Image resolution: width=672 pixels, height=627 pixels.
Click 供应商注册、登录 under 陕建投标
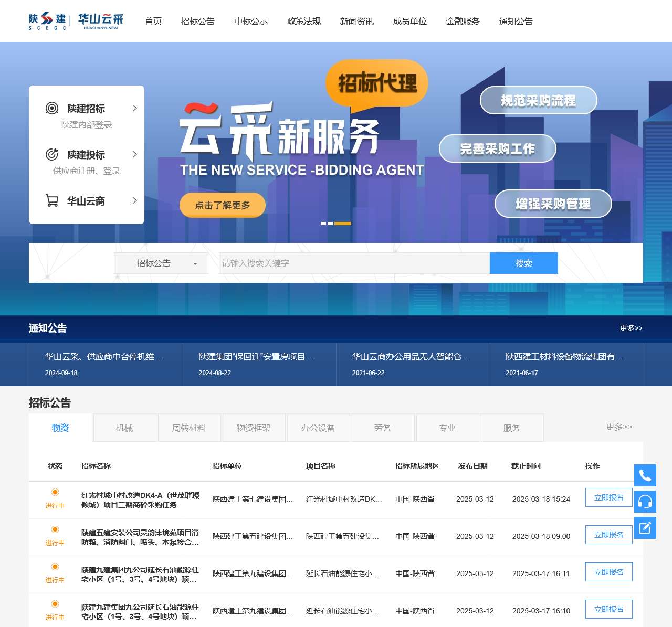(x=87, y=171)
